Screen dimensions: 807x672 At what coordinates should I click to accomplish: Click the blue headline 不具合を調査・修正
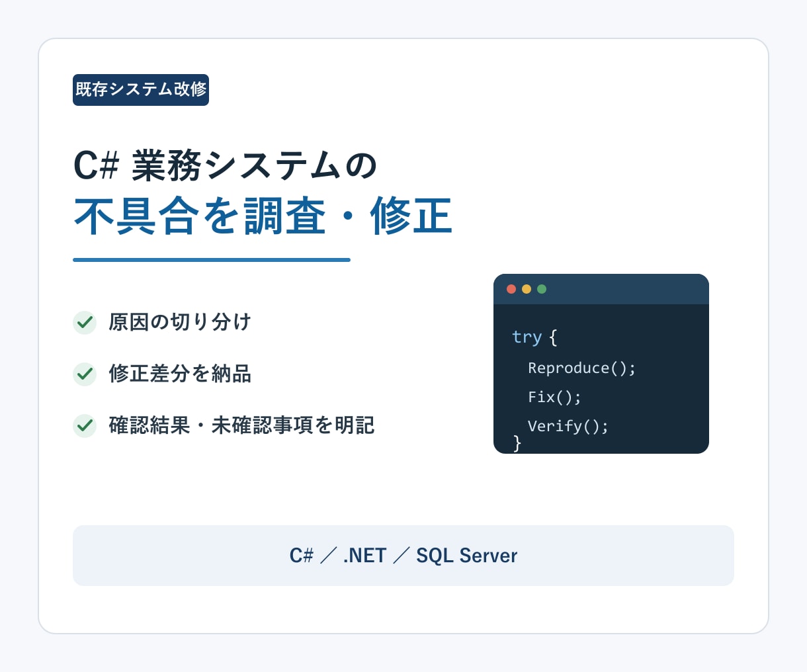click(263, 216)
